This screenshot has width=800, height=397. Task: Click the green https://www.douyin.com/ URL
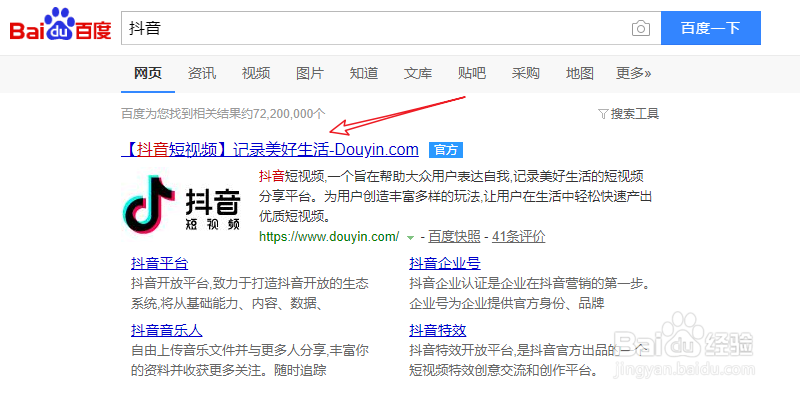[329, 237]
